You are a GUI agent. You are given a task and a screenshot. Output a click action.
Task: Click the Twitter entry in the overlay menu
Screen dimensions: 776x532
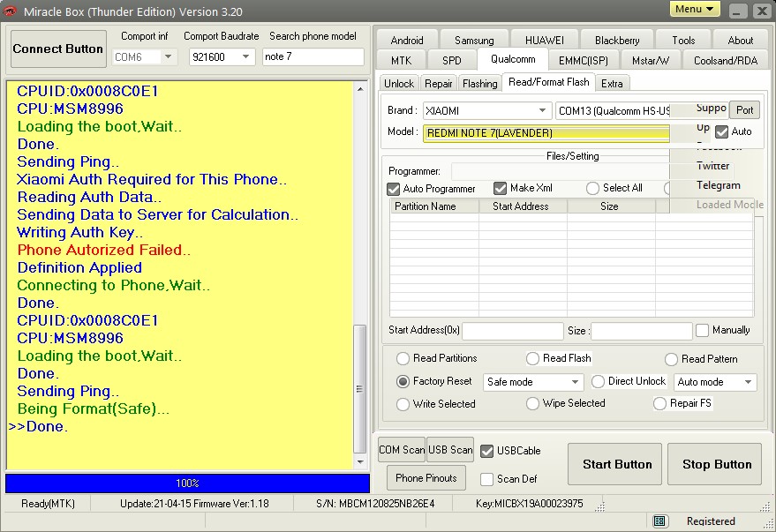(x=712, y=166)
